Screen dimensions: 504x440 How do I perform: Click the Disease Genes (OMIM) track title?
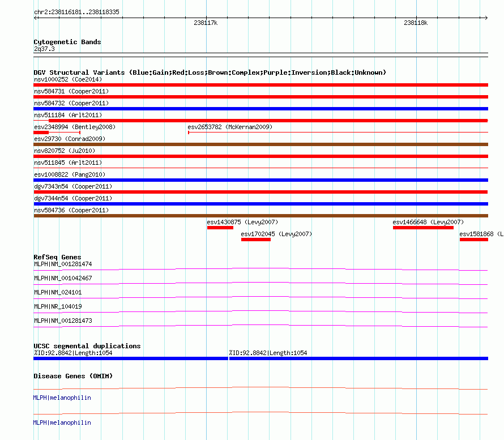73,376
